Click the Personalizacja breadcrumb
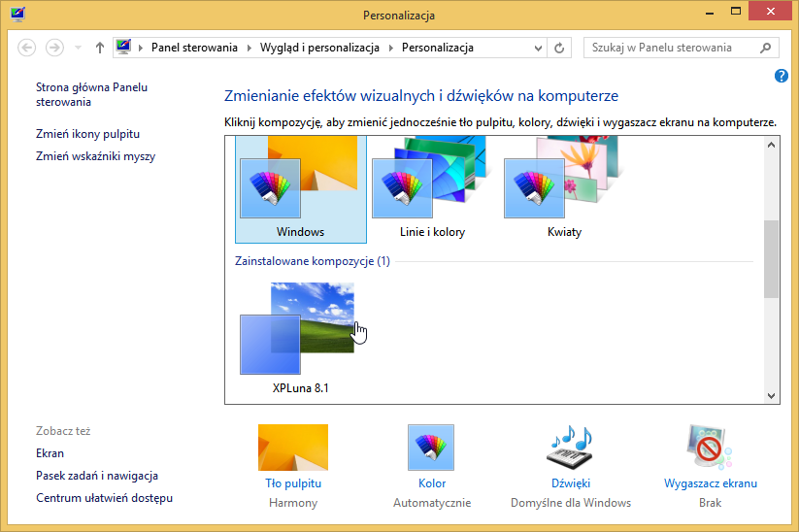This screenshot has height=532, width=799. click(438, 48)
